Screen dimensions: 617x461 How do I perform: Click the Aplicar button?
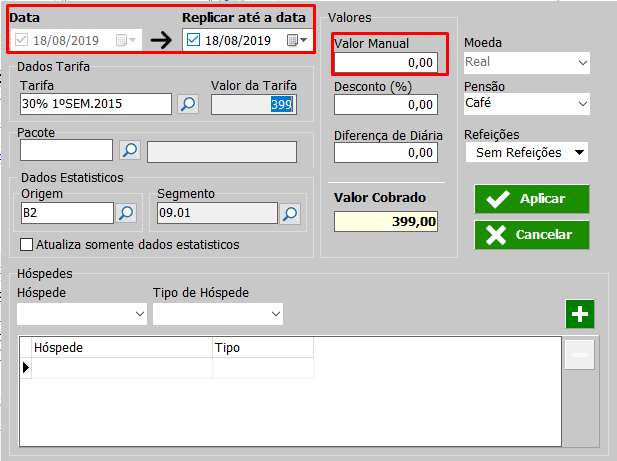532,199
